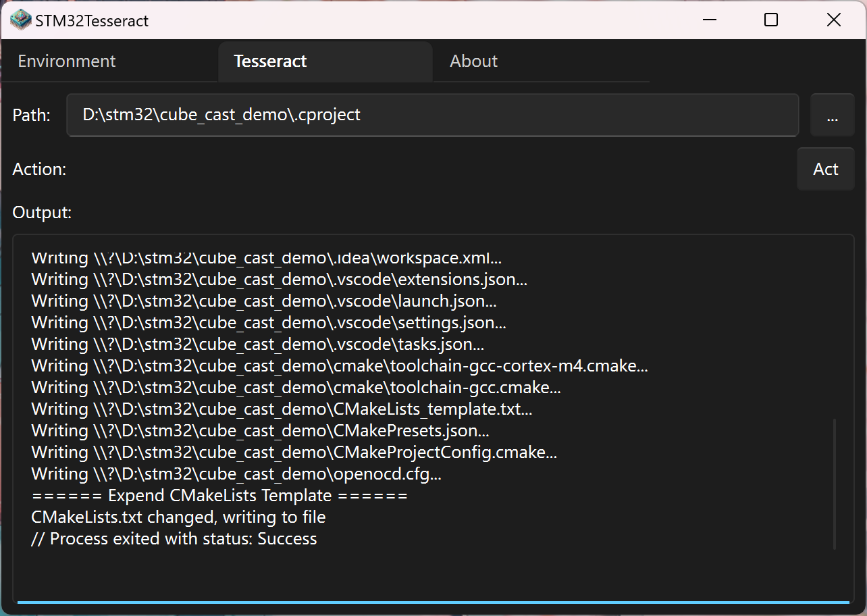Click the STM32Tesseract window title text
Viewport: 867px width, 616px height.
click(x=93, y=21)
